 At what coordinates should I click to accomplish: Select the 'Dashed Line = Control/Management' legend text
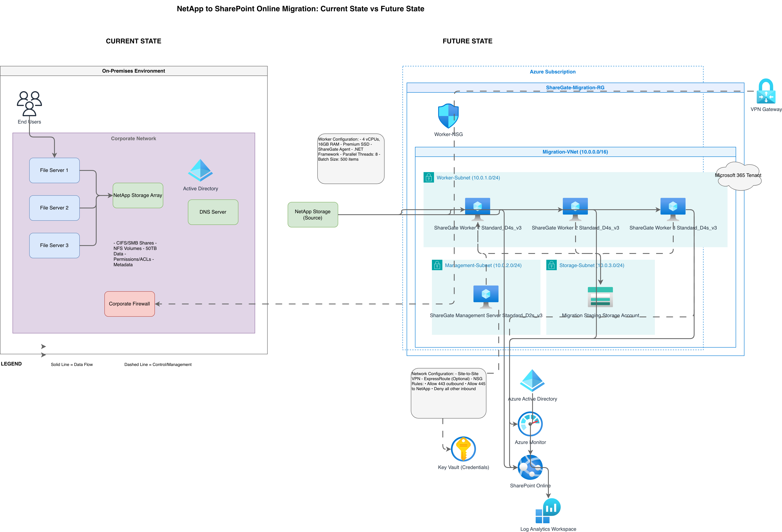pos(158,364)
